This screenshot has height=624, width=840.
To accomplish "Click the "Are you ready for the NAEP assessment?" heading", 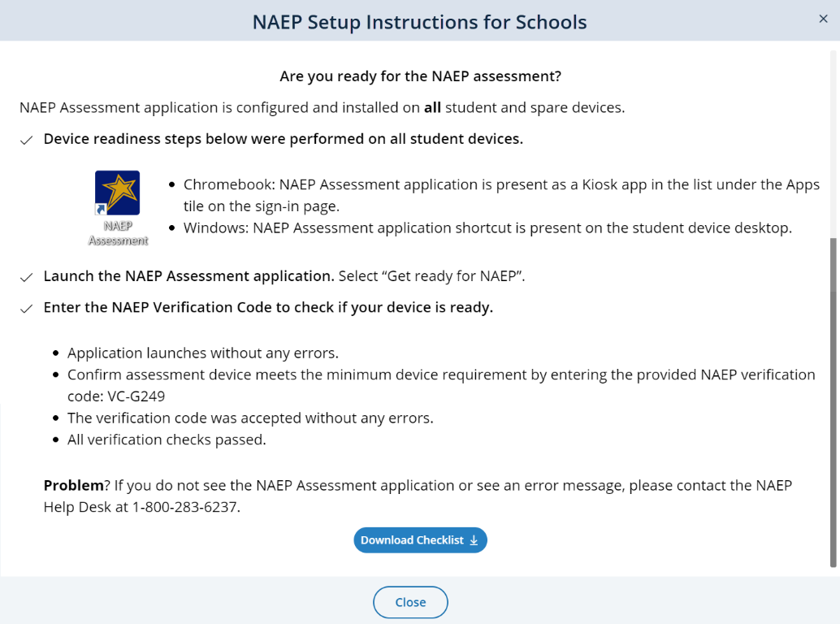I will click(x=420, y=76).
